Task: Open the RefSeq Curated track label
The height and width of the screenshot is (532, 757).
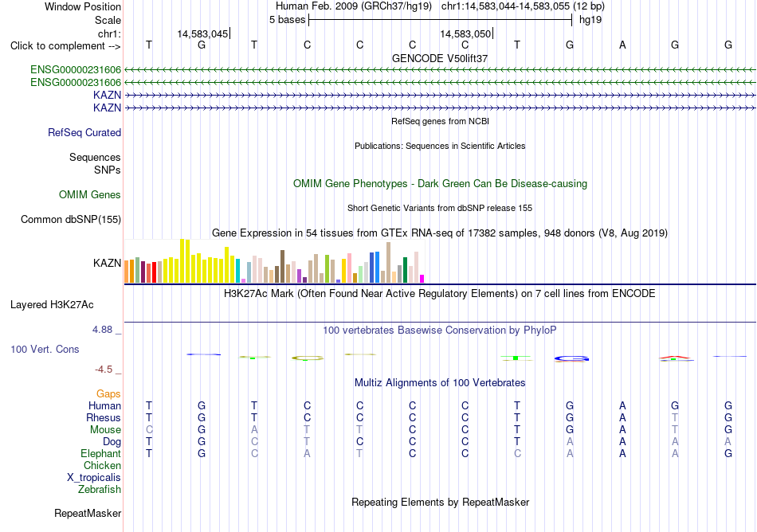Action: click(x=84, y=133)
